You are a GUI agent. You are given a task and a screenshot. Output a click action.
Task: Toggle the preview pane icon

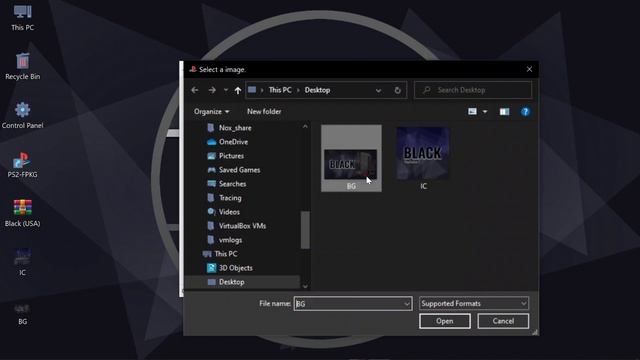coord(504,111)
